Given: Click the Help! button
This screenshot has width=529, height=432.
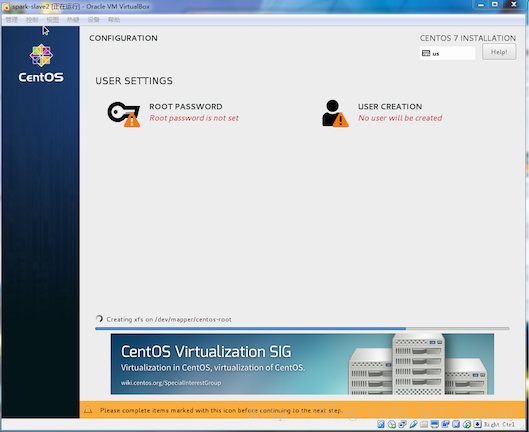Looking at the screenshot, I should [499, 52].
